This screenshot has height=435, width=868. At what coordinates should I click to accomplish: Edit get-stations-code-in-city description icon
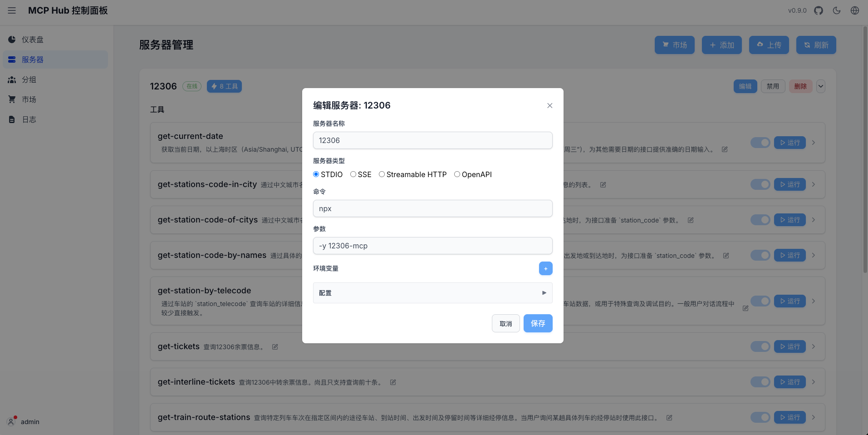click(603, 185)
